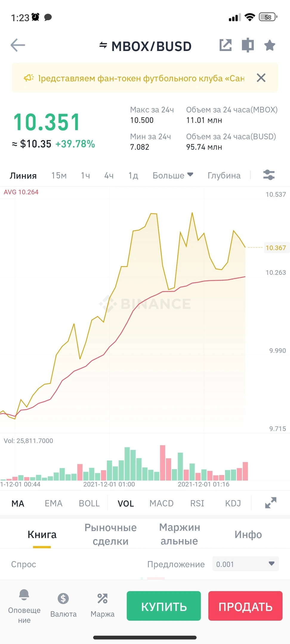Screen dimensions: 290x644
Task: Expand the chart to fullscreen
Action: pyautogui.click(x=271, y=503)
